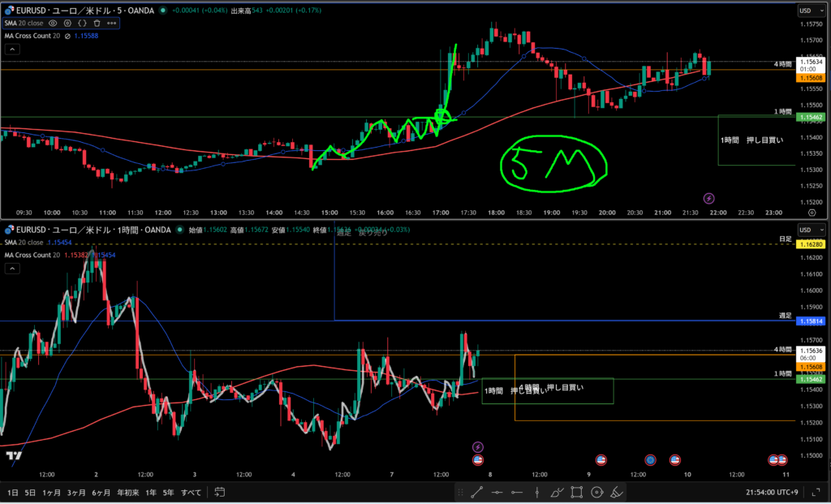Open USD currency dropdown on lower chart
Image resolution: width=831 pixels, height=504 pixels.
click(807, 231)
